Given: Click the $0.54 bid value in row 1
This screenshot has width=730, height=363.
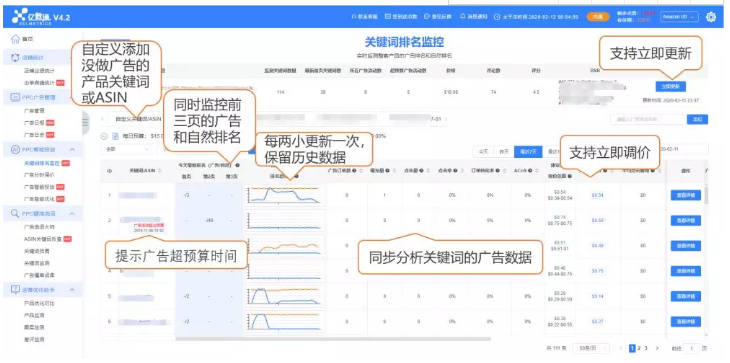Looking at the screenshot, I should pyautogui.click(x=597, y=195).
